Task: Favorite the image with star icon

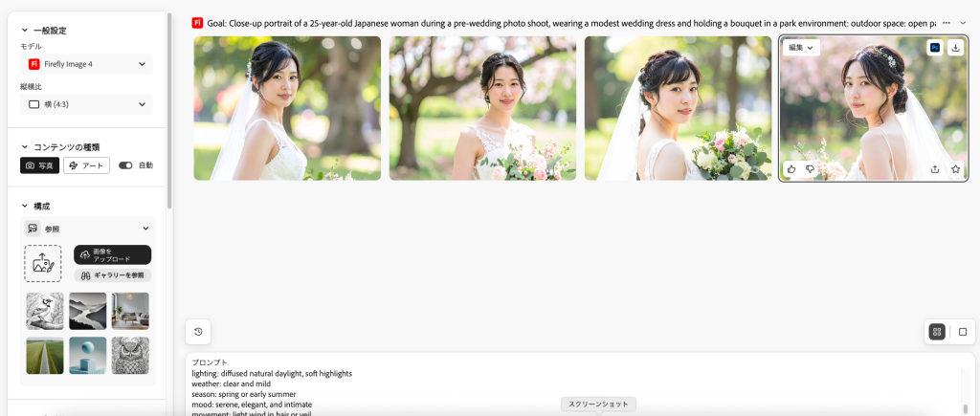Action: [x=955, y=168]
